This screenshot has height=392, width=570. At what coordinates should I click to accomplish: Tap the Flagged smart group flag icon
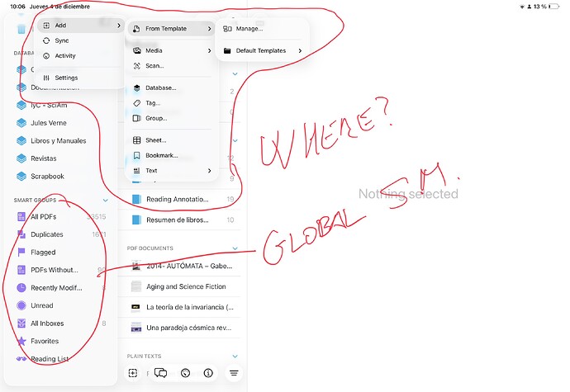[21, 252]
